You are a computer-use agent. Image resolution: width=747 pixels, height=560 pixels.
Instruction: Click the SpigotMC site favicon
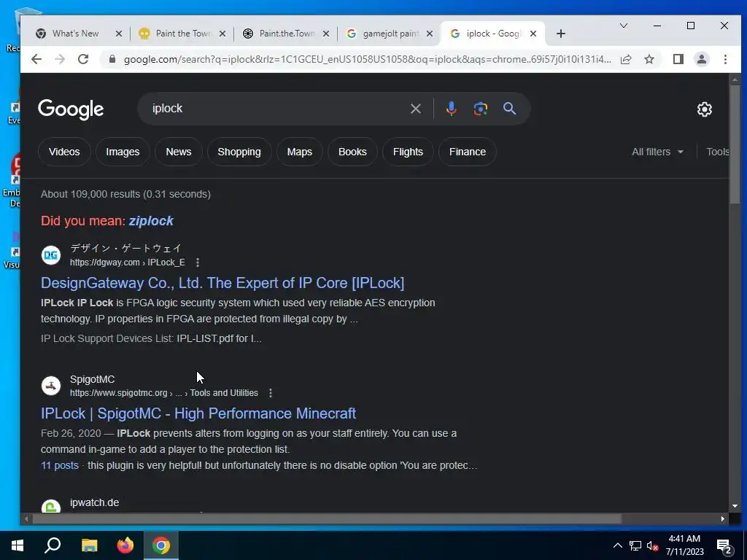pos(51,386)
